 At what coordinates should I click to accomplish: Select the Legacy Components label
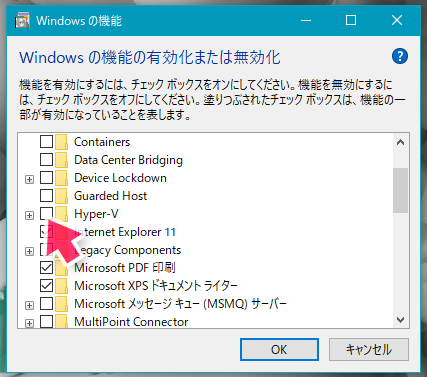127,250
